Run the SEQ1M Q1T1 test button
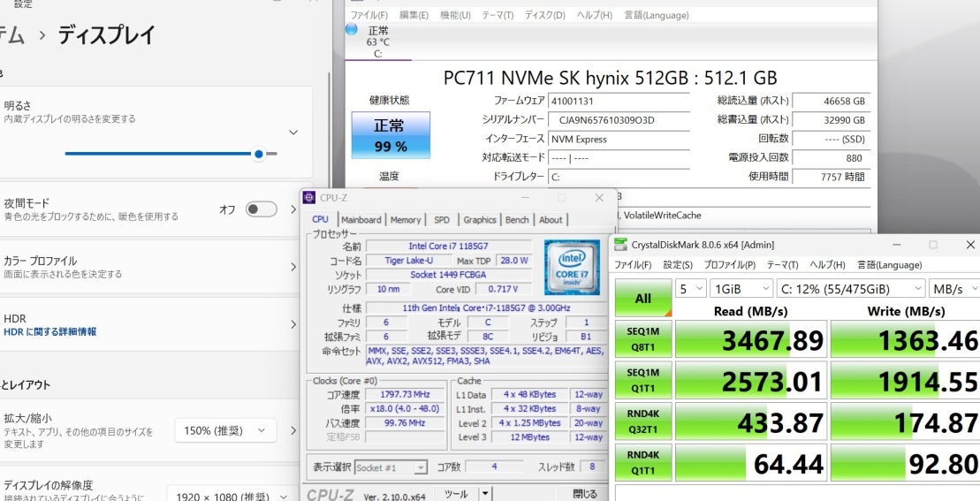980x501 pixels. click(643, 380)
